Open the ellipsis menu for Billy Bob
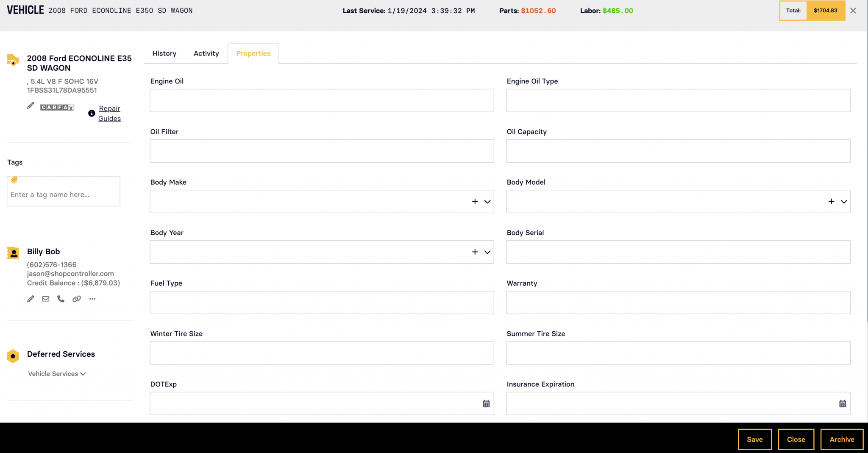Screen dimensions: 868x453 coord(92,299)
